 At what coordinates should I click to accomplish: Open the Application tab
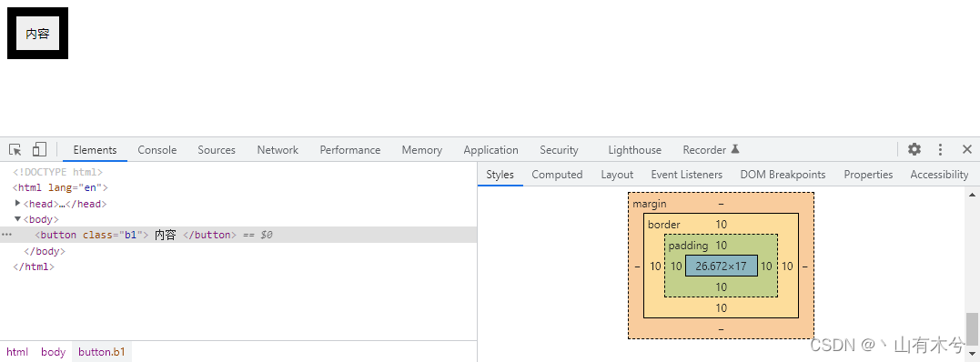pyautogui.click(x=490, y=150)
